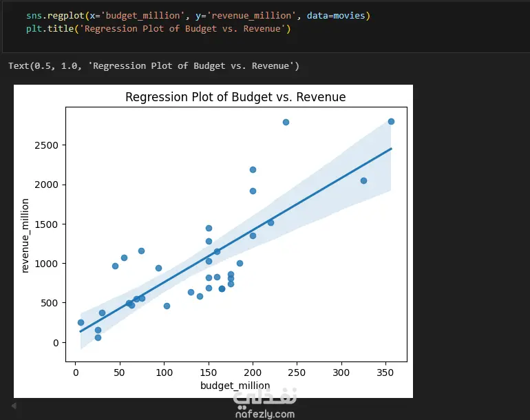The image size is (530, 420).
Task: Click the Text(0.5, 1.0, ...) output line
Action: click(x=153, y=66)
